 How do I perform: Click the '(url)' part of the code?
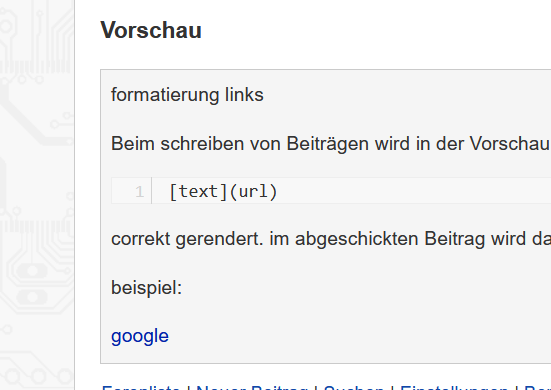pos(253,191)
